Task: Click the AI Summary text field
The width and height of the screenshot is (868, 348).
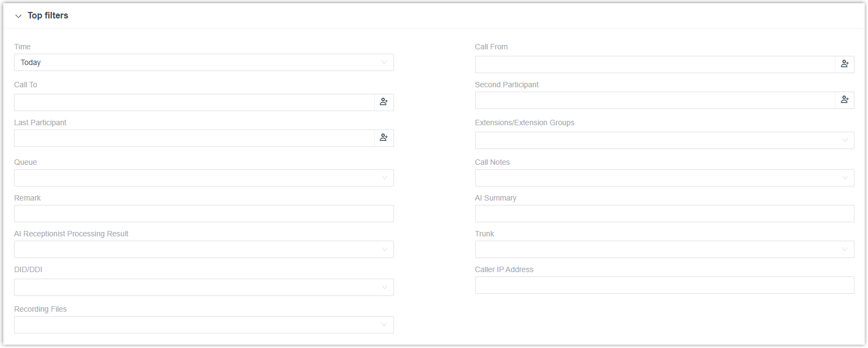Action: pos(665,214)
